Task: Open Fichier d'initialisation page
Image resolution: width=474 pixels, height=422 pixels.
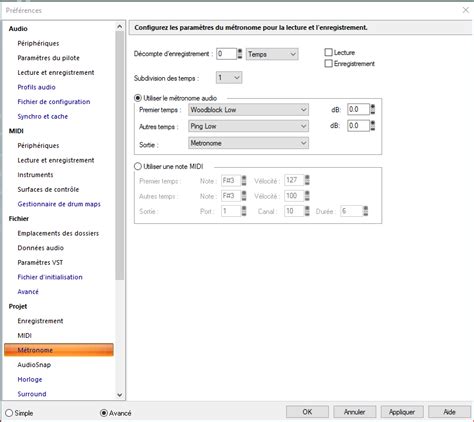Action: click(x=50, y=277)
